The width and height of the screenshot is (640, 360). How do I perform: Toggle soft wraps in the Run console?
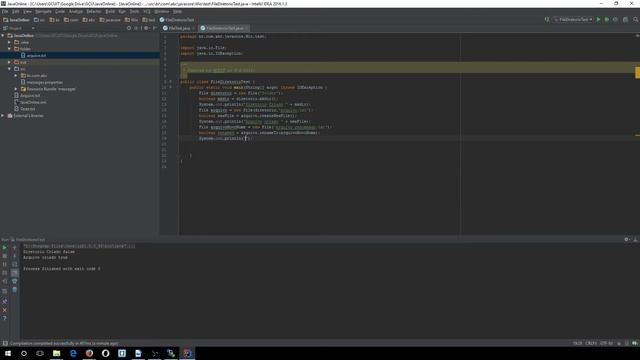pyautogui.click(x=15, y=264)
